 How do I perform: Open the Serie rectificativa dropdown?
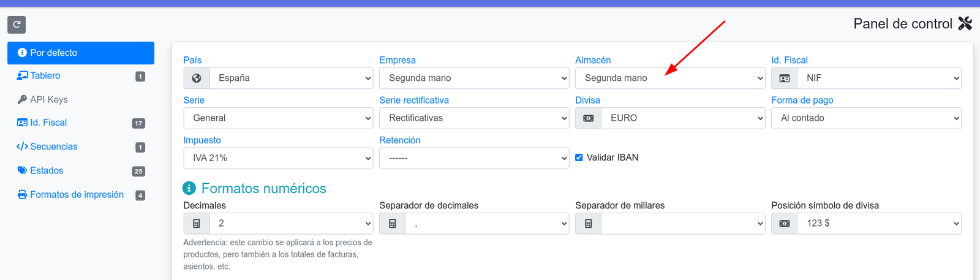point(474,118)
